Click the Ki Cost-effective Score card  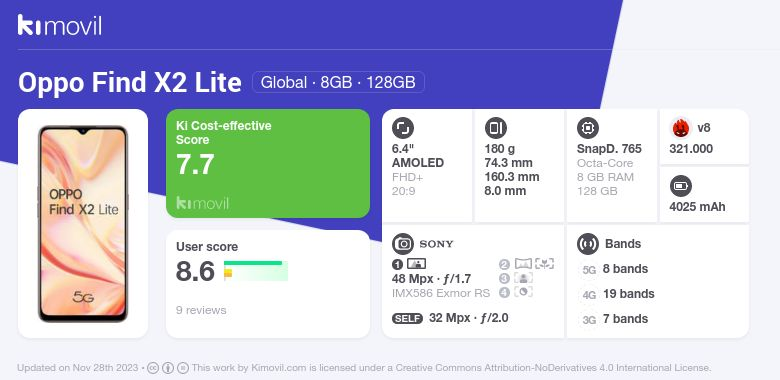pyautogui.click(x=268, y=164)
